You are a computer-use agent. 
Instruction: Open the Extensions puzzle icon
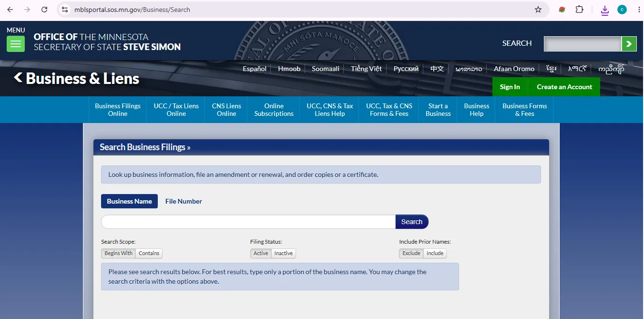point(580,10)
